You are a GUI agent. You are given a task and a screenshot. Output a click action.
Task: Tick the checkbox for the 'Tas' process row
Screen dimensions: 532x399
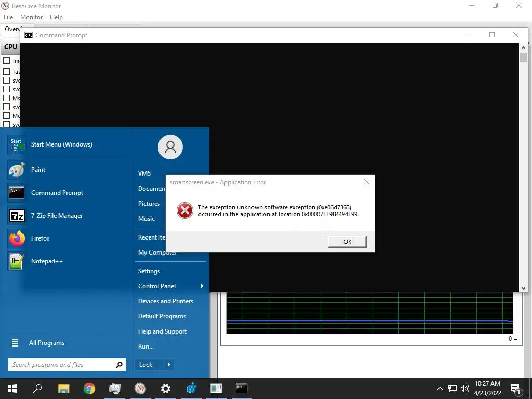click(x=6, y=72)
